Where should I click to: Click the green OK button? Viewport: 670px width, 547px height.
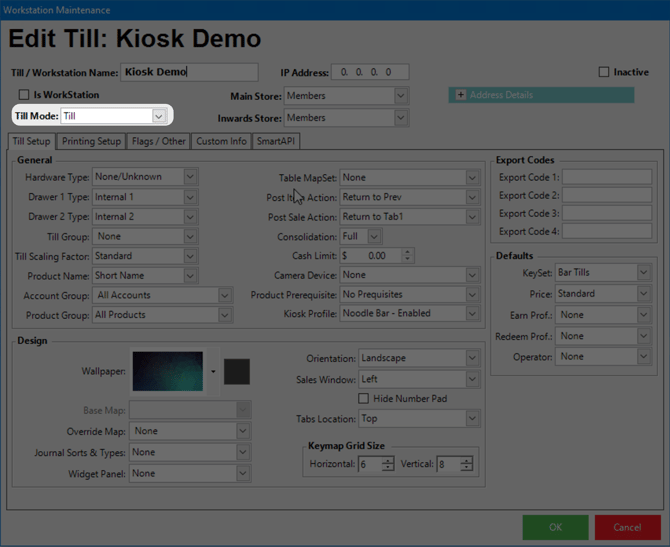click(555, 527)
